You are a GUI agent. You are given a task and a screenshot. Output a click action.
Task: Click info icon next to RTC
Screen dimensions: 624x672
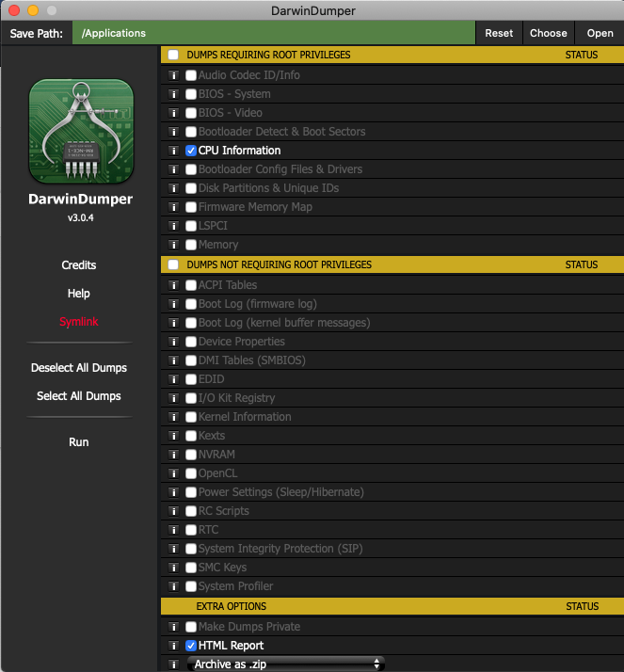click(173, 531)
